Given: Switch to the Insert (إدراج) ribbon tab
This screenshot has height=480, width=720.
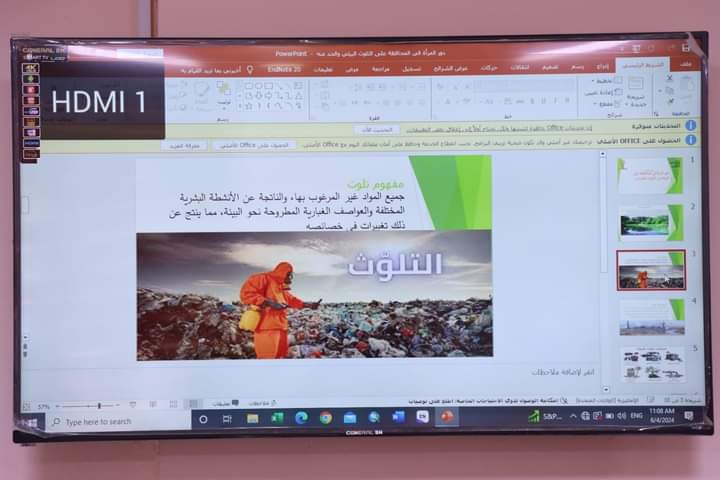Looking at the screenshot, I should pyautogui.click(x=603, y=66).
